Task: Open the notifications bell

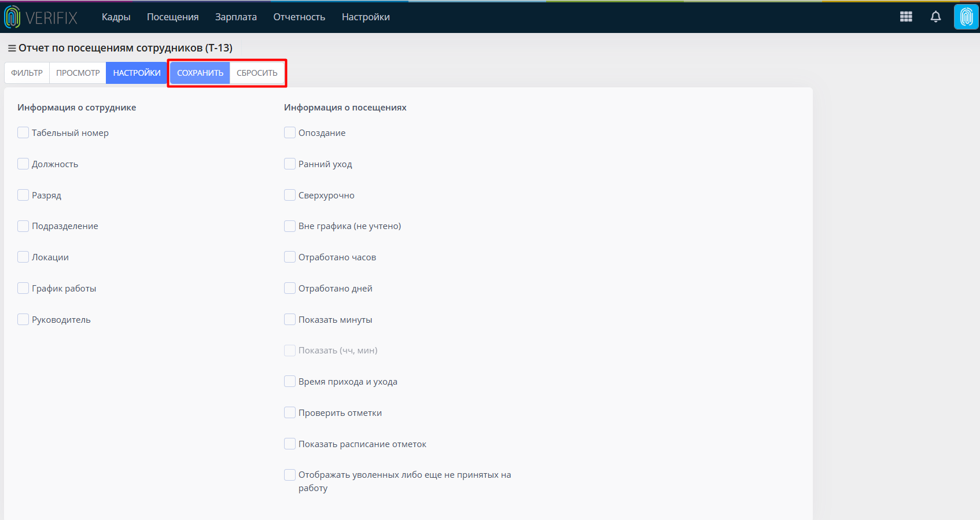Action: click(x=935, y=17)
